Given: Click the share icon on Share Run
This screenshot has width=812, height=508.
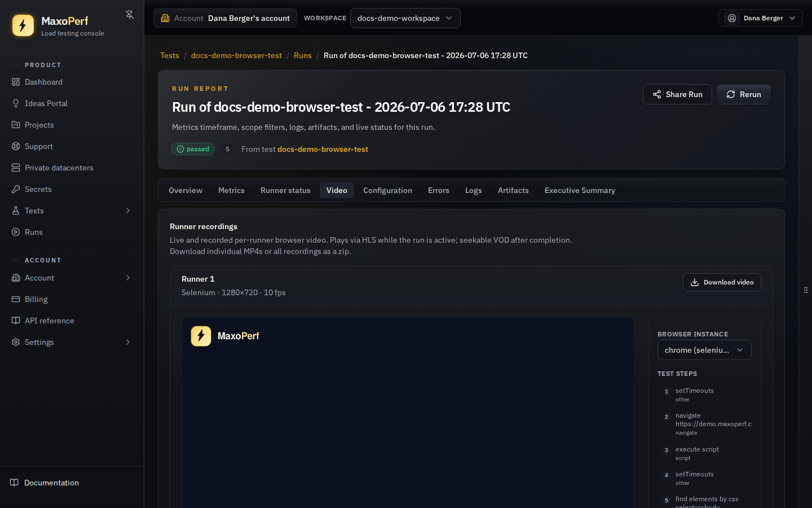Looking at the screenshot, I should 657,94.
